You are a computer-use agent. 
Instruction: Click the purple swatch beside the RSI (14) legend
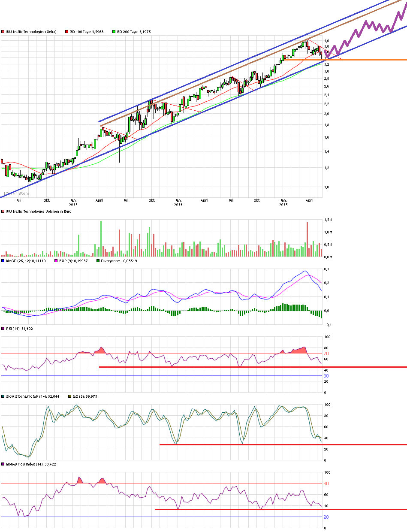pyautogui.click(x=3, y=329)
